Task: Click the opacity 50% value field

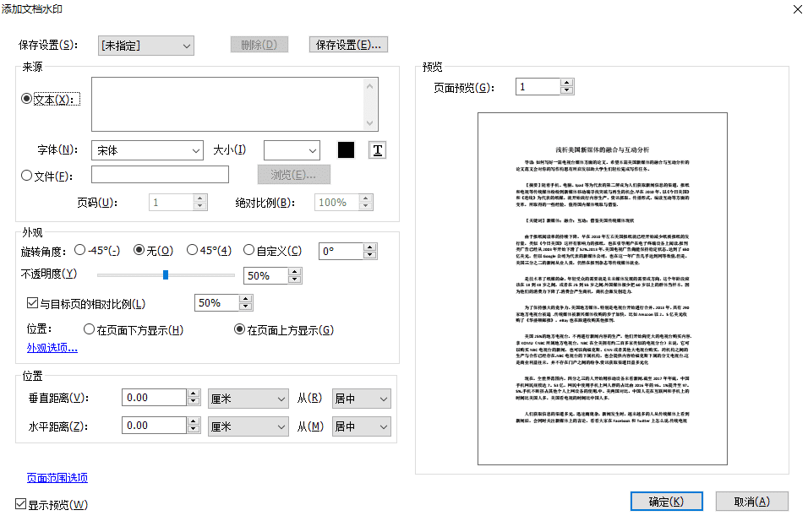Action: coord(266,275)
